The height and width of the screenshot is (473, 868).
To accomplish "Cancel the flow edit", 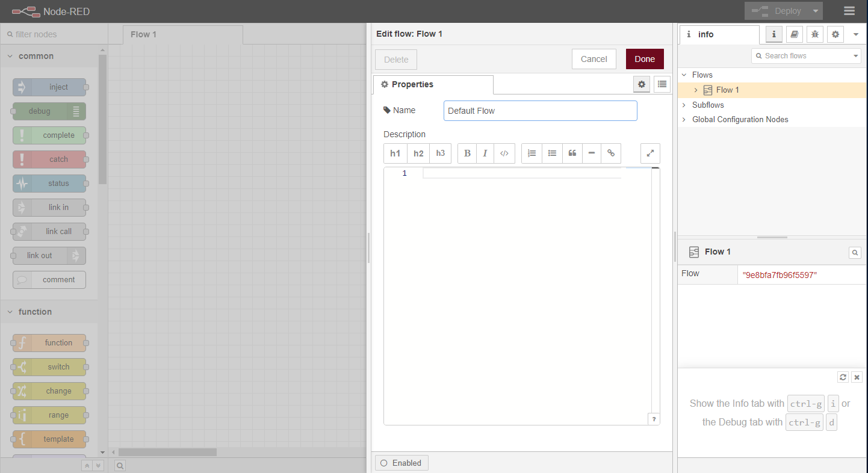I will pos(594,59).
